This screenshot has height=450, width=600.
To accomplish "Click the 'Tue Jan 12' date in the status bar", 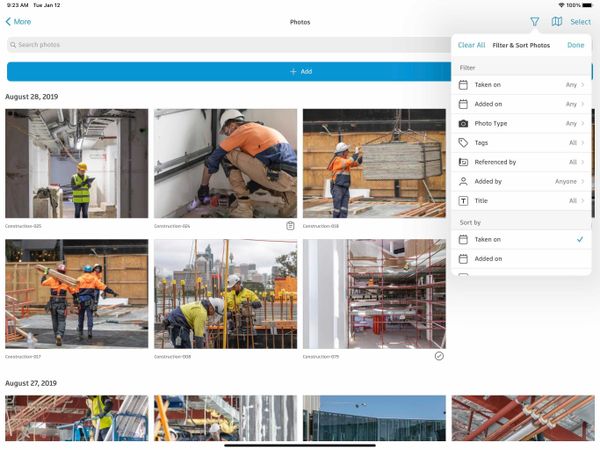I will click(x=47, y=5).
